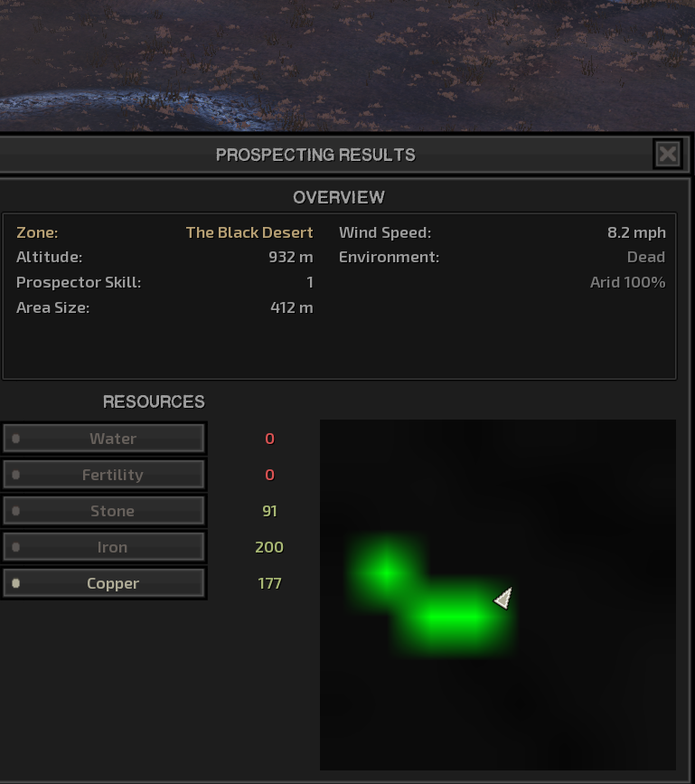Select the Fertility resource button

tap(104, 475)
